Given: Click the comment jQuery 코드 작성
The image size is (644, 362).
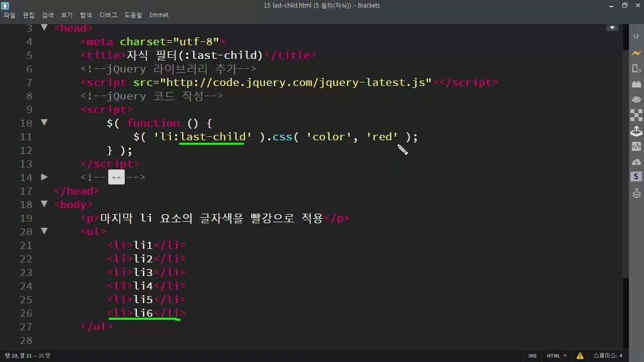Looking at the screenshot, I should pos(151,96).
